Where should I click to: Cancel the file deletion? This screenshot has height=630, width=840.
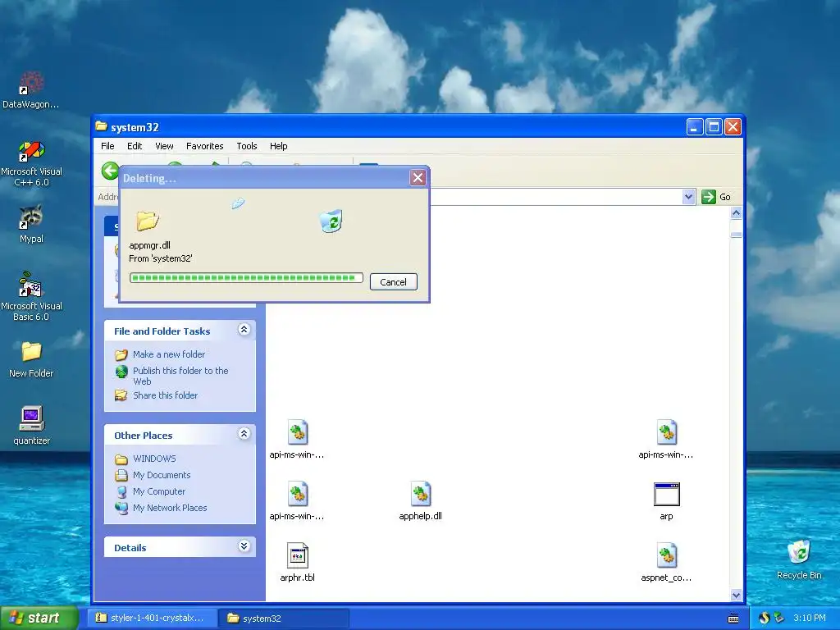[393, 282]
